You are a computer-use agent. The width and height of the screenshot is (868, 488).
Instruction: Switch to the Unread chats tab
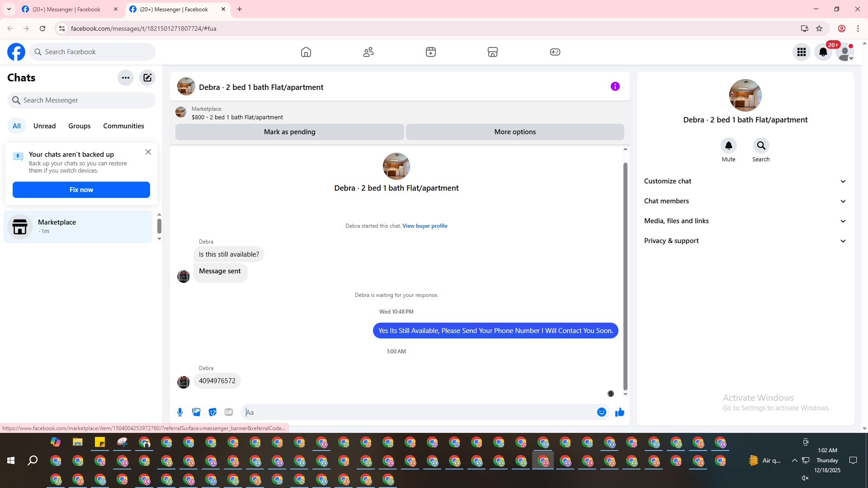[44, 126]
